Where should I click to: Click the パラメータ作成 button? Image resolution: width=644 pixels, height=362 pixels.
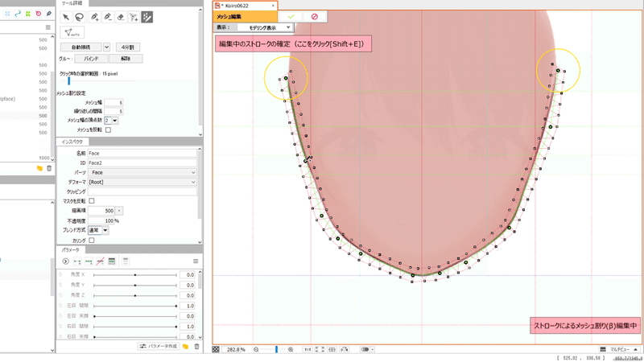[x=159, y=347]
